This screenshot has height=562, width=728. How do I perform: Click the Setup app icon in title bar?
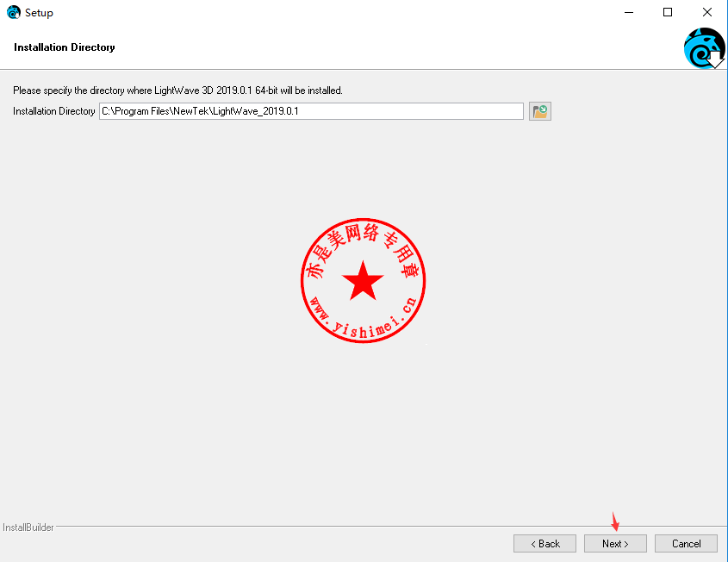[x=13, y=13]
